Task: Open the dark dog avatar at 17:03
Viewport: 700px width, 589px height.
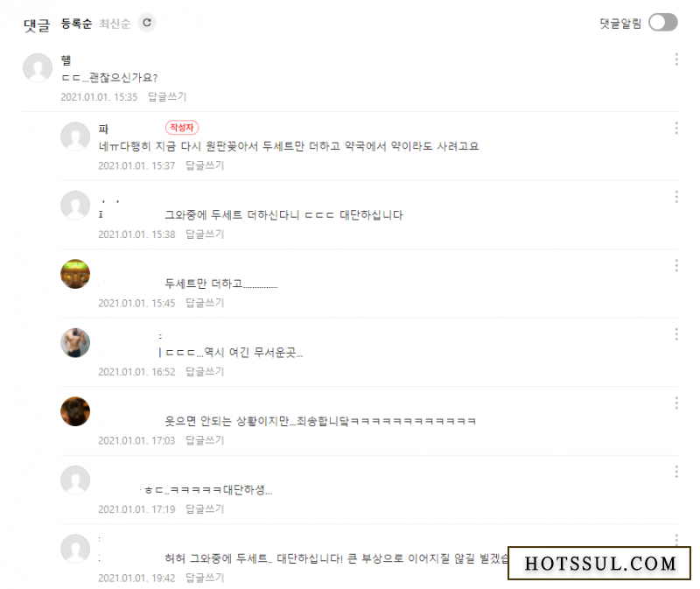Action: 75,411
